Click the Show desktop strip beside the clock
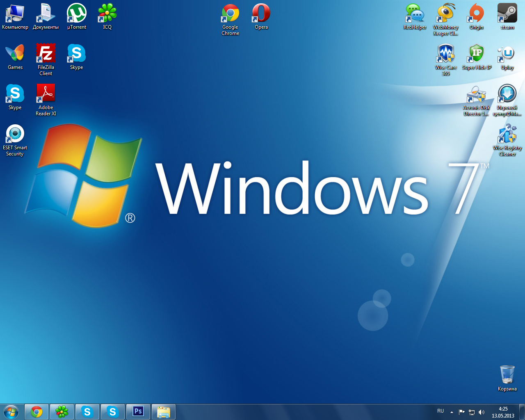Viewport: 525px width, 420px height. click(522, 412)
